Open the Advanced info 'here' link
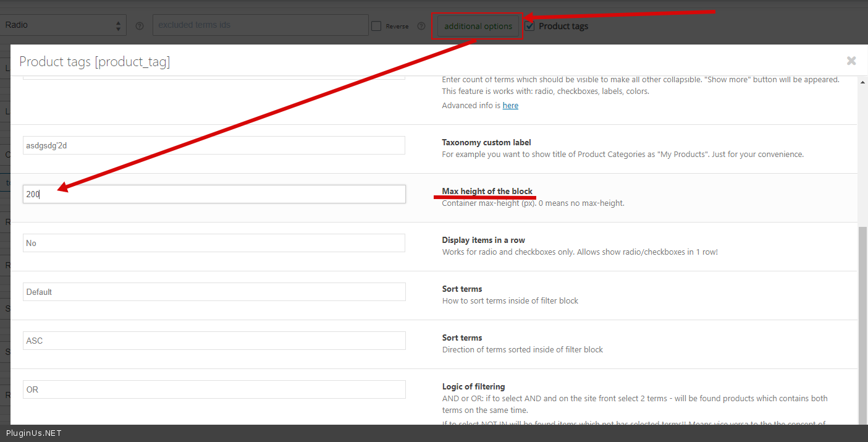 510,106
